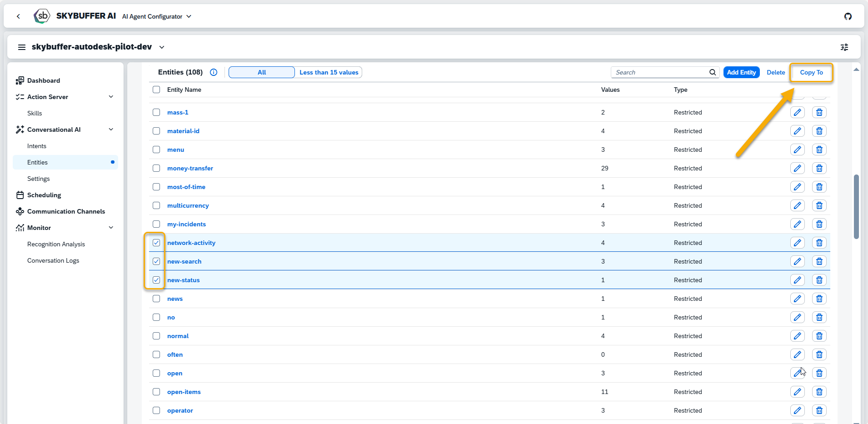
Task: Click the info icon next to Entities count
Action: [214, 72]
